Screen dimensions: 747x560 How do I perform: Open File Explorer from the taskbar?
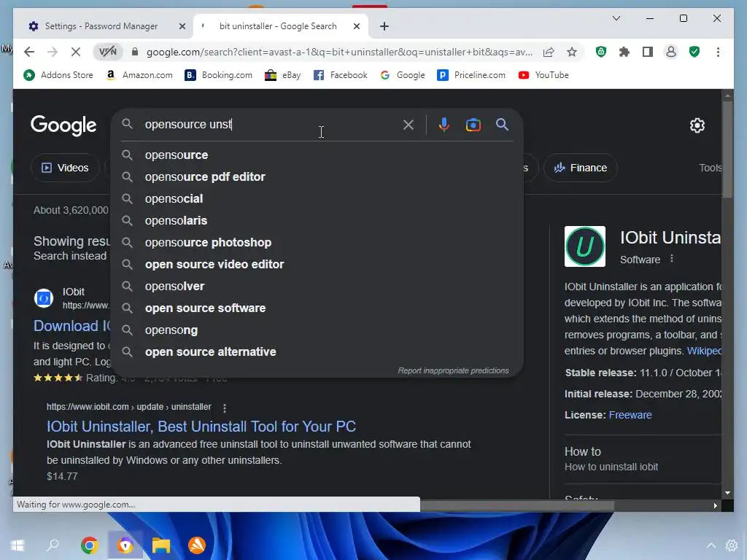pos(161,545)
